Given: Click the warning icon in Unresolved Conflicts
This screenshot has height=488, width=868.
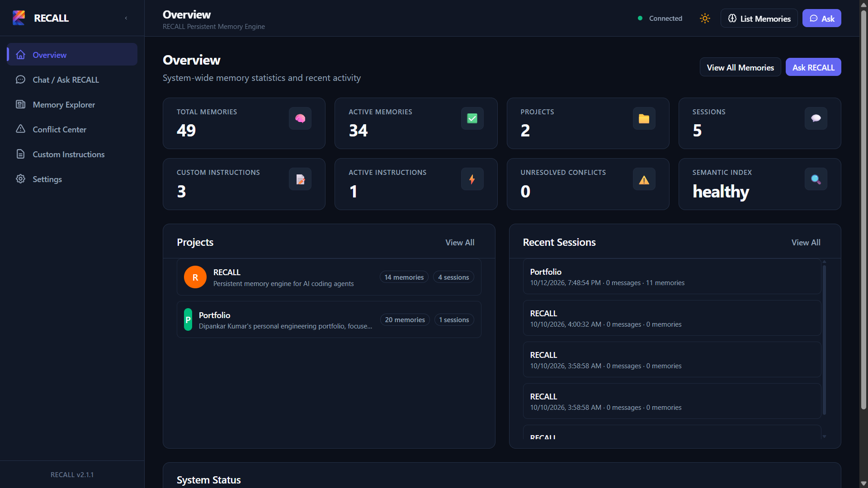Looking at the screenshot, I should pyautogui.click(x=644, y=179).
